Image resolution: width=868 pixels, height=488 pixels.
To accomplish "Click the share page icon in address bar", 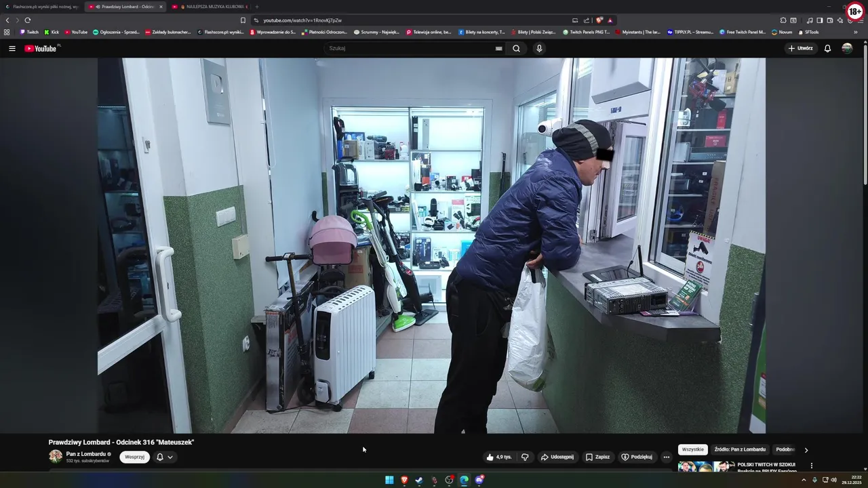I will pyautogui.click(x=587, y=20).
